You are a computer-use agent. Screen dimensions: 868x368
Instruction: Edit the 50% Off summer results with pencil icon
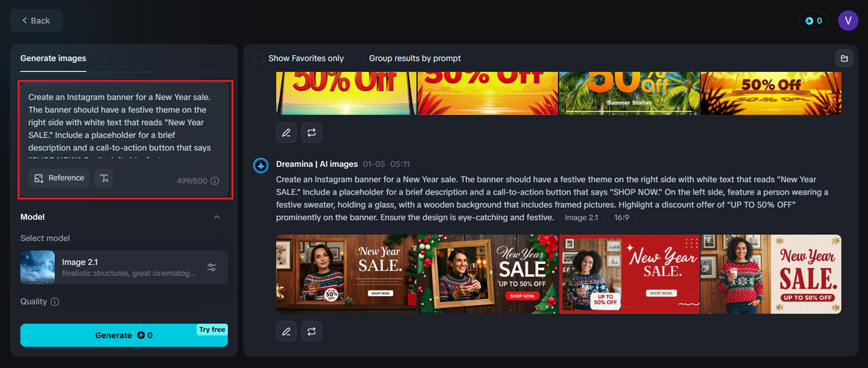(x=286, y=132)
